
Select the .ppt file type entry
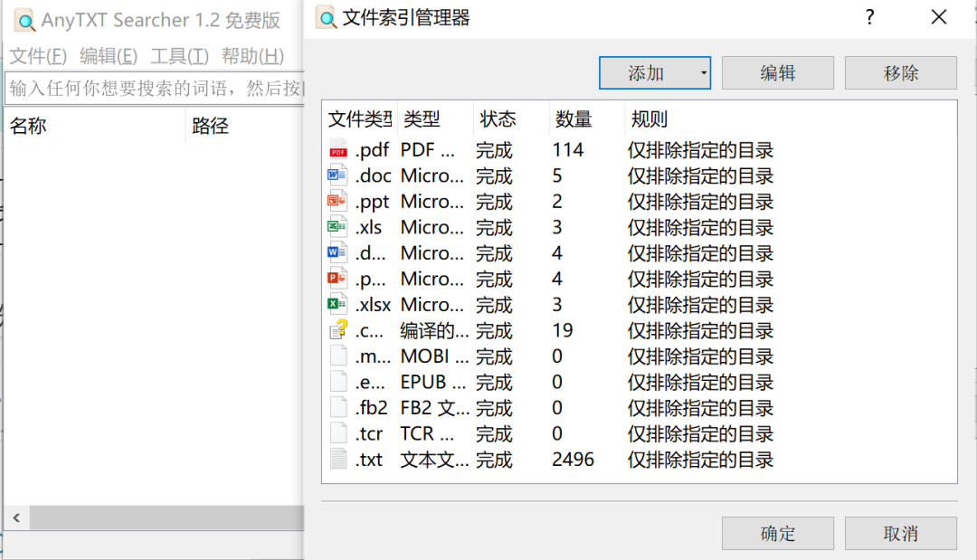click(x=372, y=202)
